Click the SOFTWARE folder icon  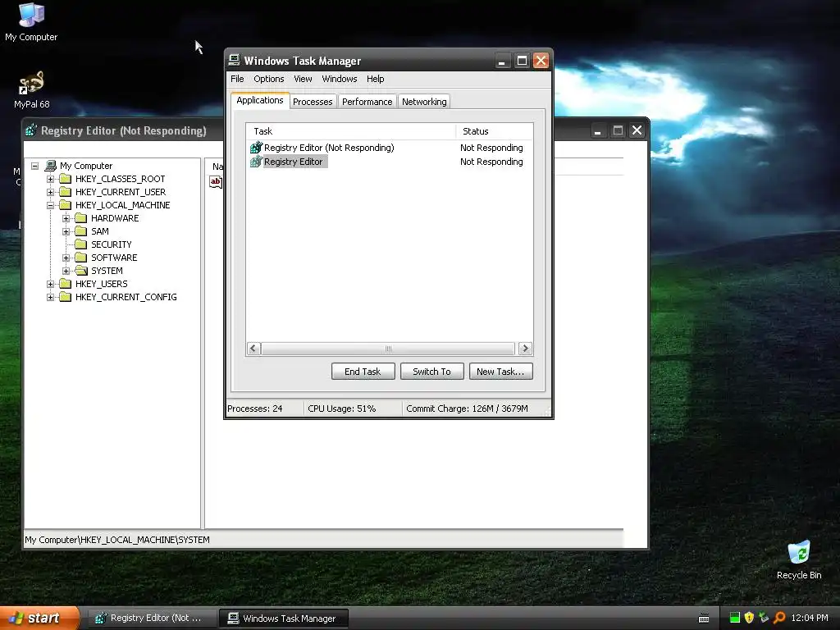[81, 257]
